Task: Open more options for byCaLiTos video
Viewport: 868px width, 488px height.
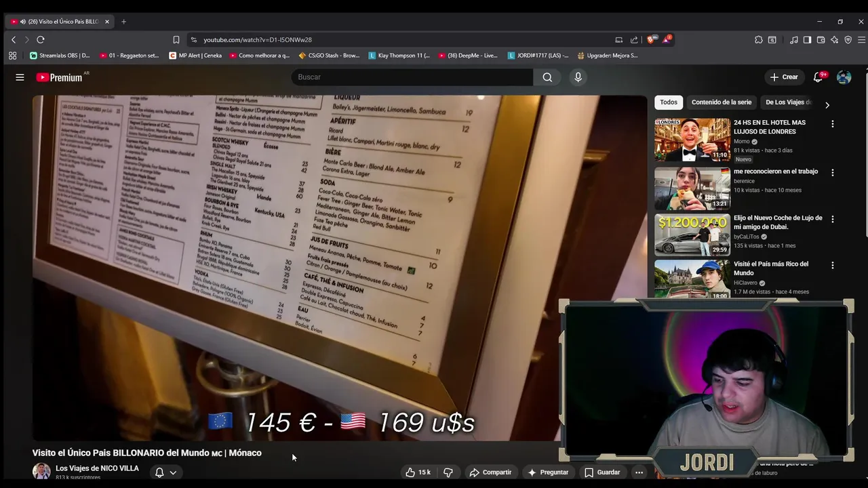Action: coord(832,220)
